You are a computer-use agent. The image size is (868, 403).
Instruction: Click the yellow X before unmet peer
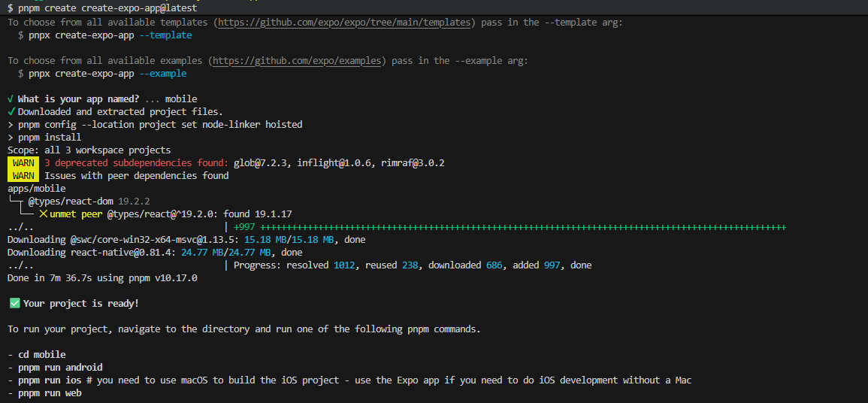click(x=43, y=214)
